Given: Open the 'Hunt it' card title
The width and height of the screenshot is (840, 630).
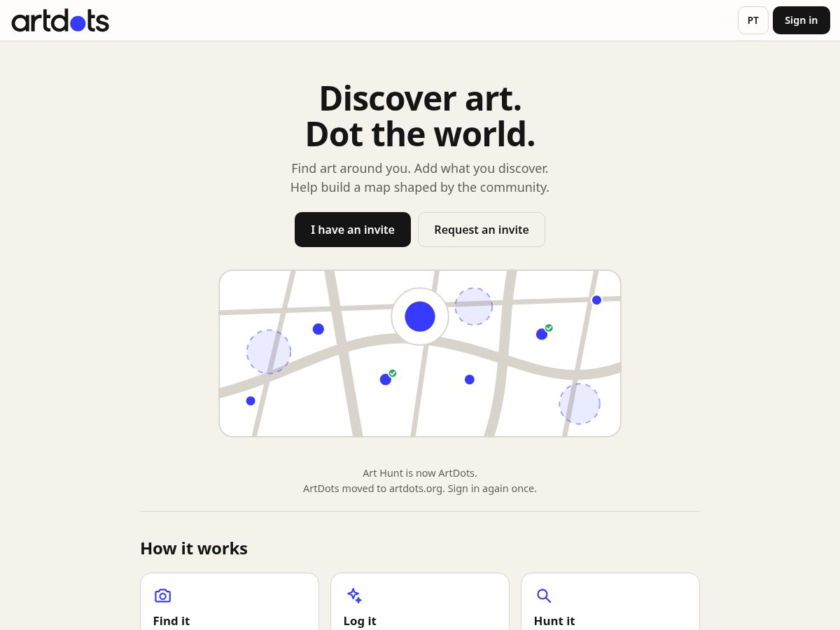Looking at the screenshot, I should tap(554, 621).
